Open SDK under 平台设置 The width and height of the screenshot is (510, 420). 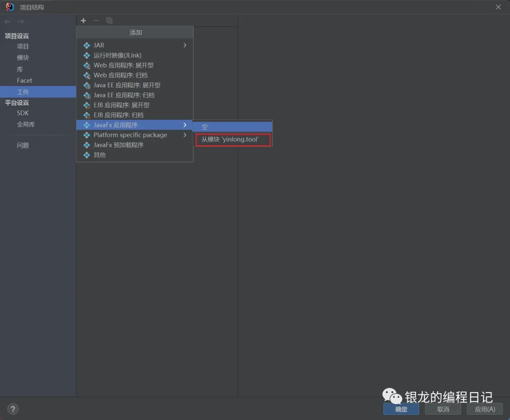(x=23, y=113)
